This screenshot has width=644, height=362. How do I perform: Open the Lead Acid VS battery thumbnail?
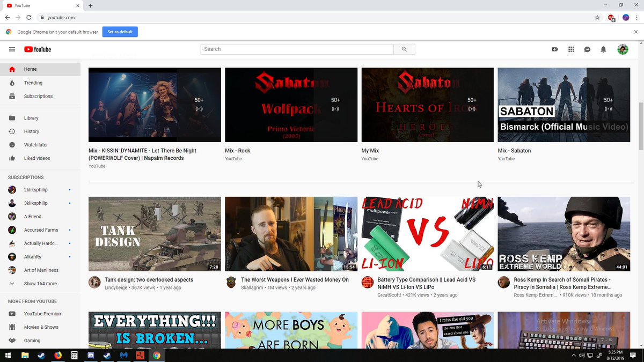pos(428,234)
